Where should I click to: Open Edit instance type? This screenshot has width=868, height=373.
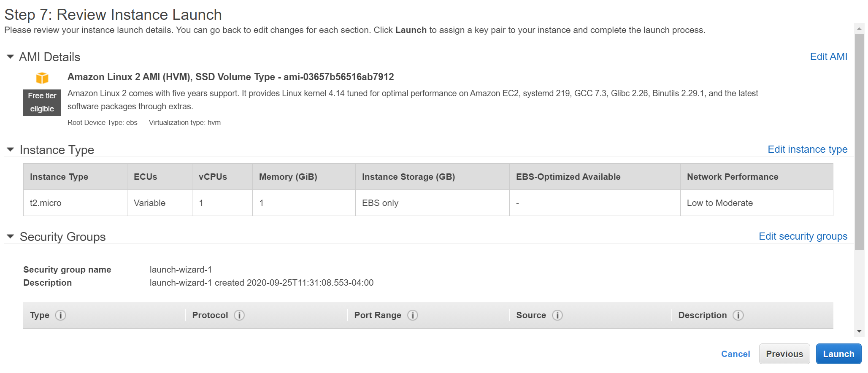point(807,149)
